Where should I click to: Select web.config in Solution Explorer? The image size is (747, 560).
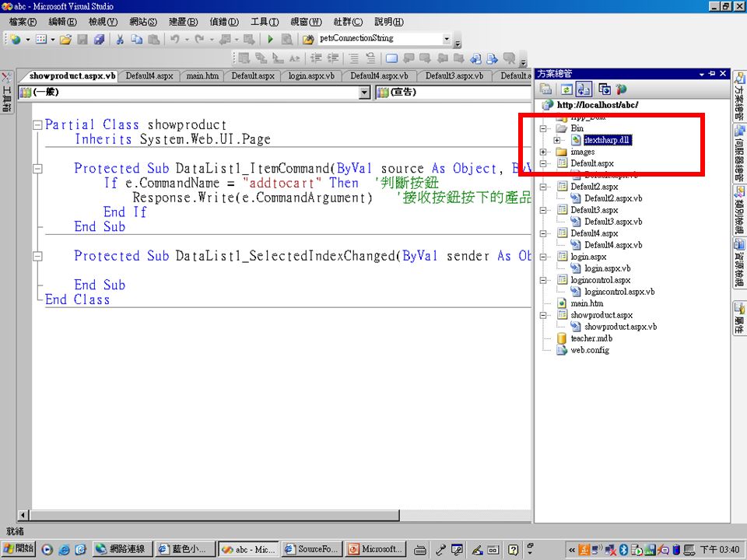point(590,350)
